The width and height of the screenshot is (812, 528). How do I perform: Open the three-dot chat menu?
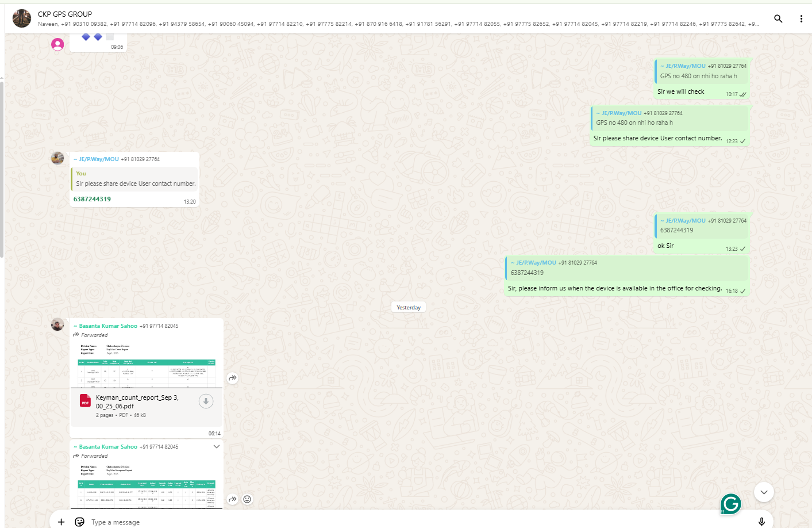click(801, 18)
